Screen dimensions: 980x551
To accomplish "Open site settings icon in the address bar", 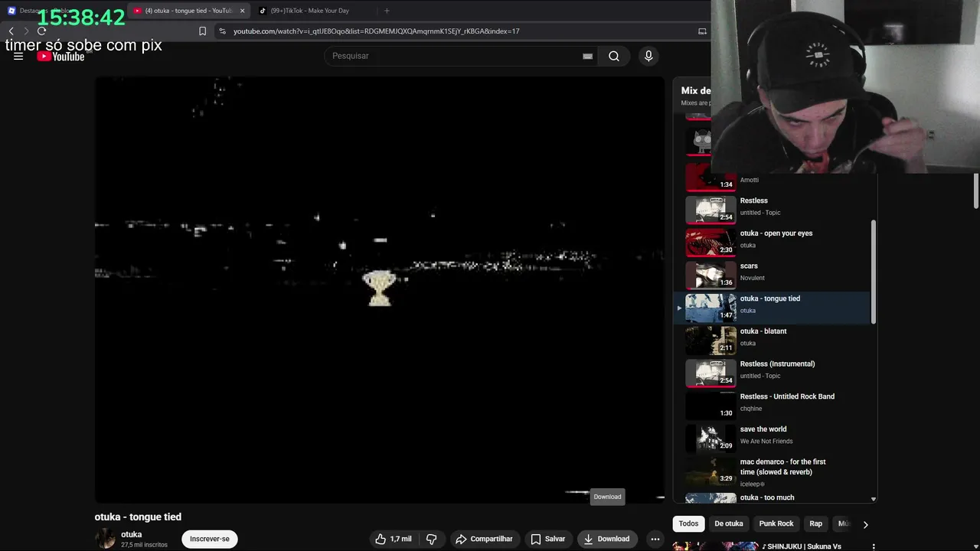I will tap(222, 31).
